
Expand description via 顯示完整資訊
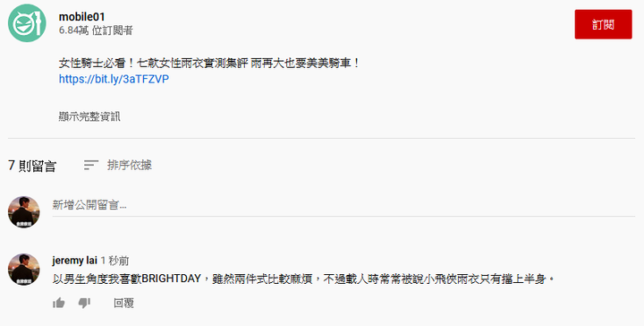(89, 116)
